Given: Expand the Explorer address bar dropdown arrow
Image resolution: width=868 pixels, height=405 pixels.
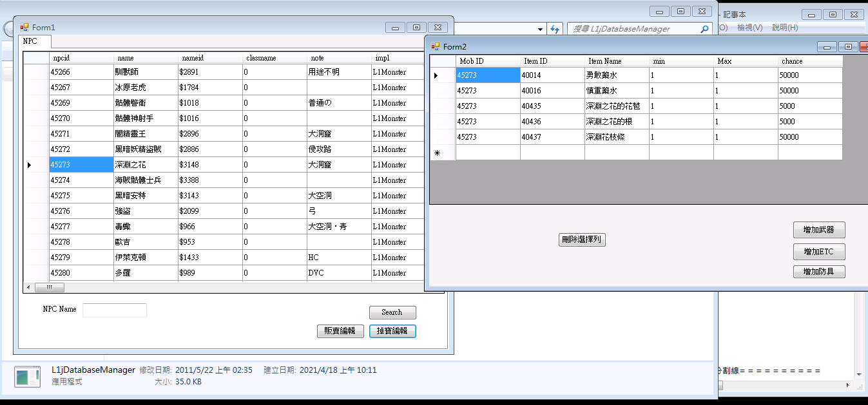Looking at the screenshot, I should coord(540,29).
